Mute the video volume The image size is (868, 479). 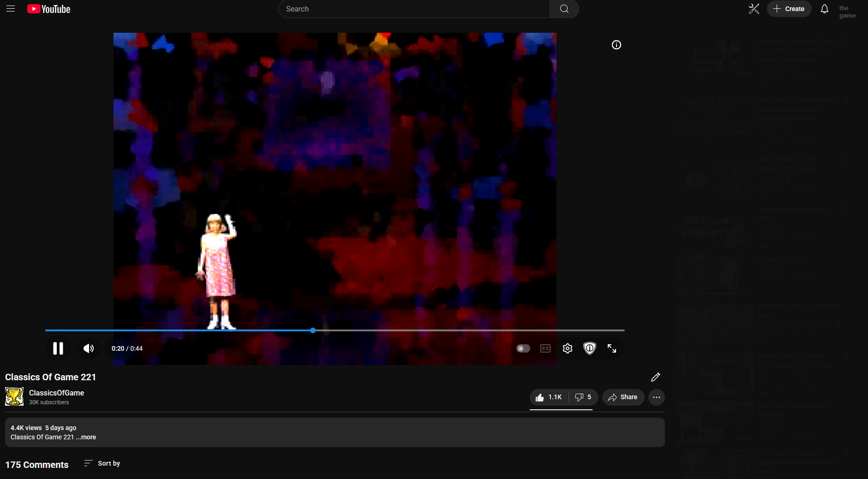(88, 348)
